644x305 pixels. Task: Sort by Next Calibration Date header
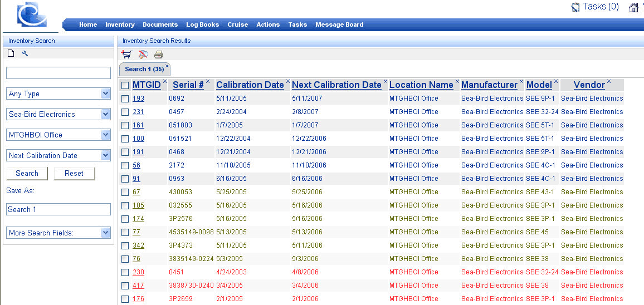[336, 85]
